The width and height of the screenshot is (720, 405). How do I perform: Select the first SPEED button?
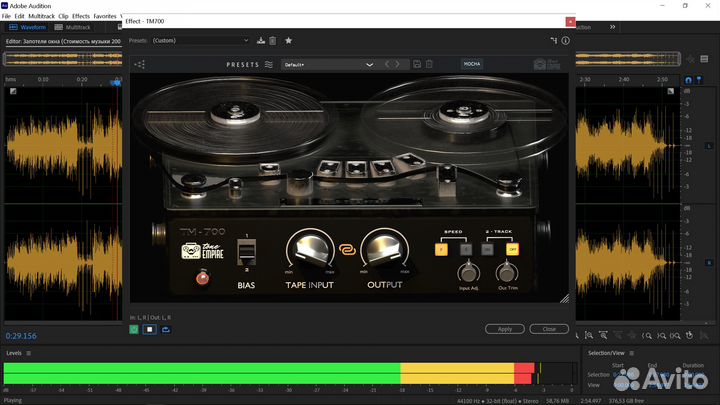[441, 249]
